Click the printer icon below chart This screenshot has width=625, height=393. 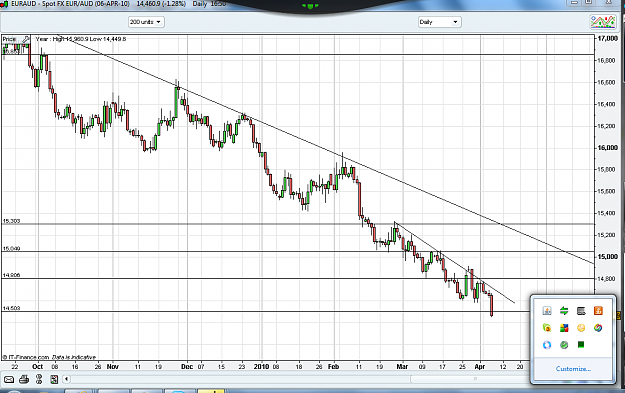click(x=24, y=379)
